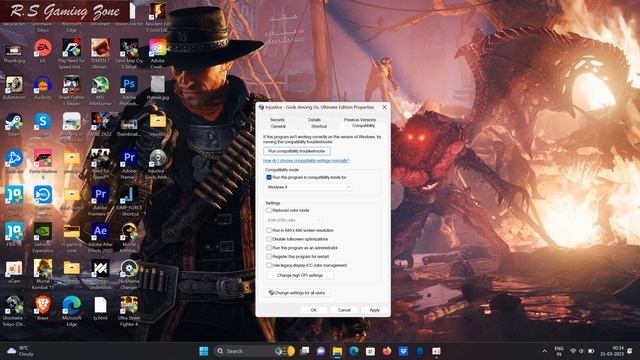Open File Explorer from the taskbar
The height and width of the screenshot is (360, 640).
click(x=337, y=351)
